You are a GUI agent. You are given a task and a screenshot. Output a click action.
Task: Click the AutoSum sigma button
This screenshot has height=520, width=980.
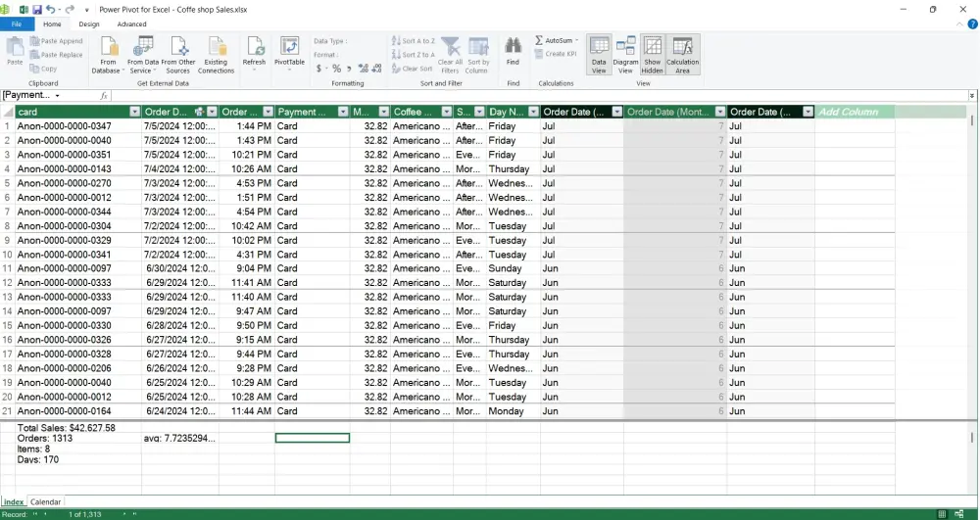[553, 40]
